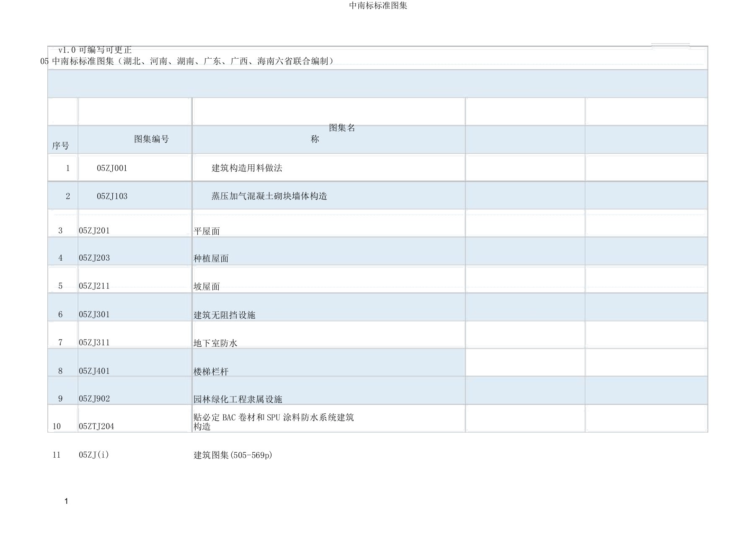756x534 pixels.
Task: Select code cell '05ZJ203'
Action: point(94,258)
